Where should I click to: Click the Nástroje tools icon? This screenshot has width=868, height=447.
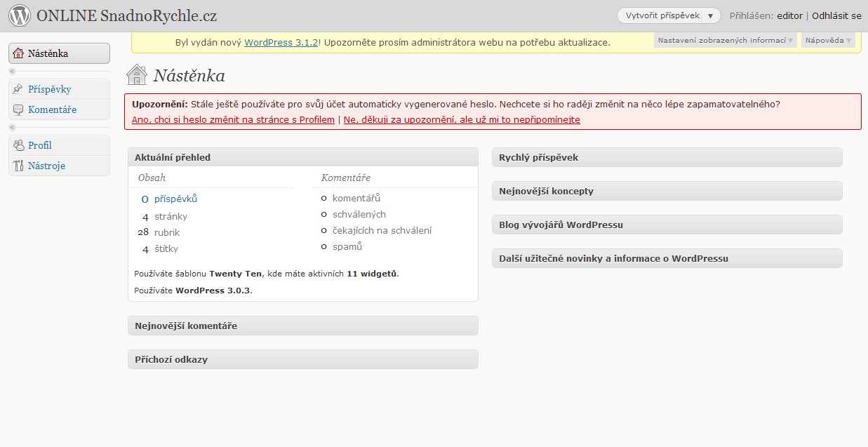point(18,166)
